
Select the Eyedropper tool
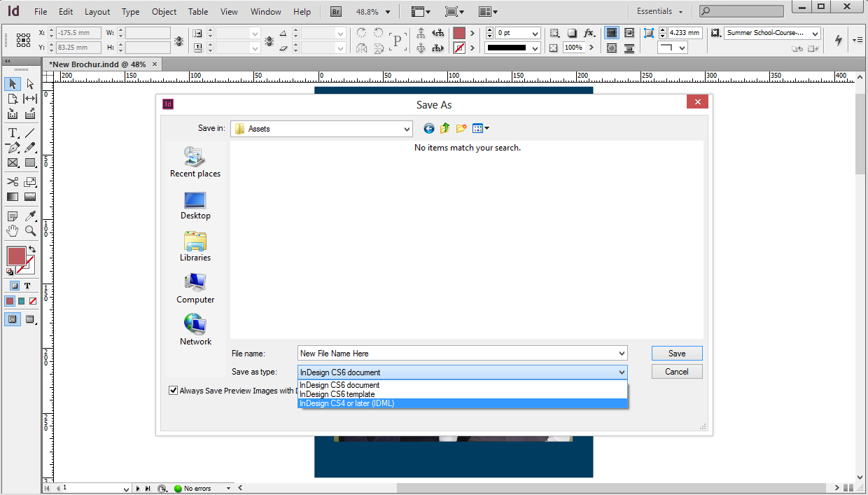pos(30,216)
